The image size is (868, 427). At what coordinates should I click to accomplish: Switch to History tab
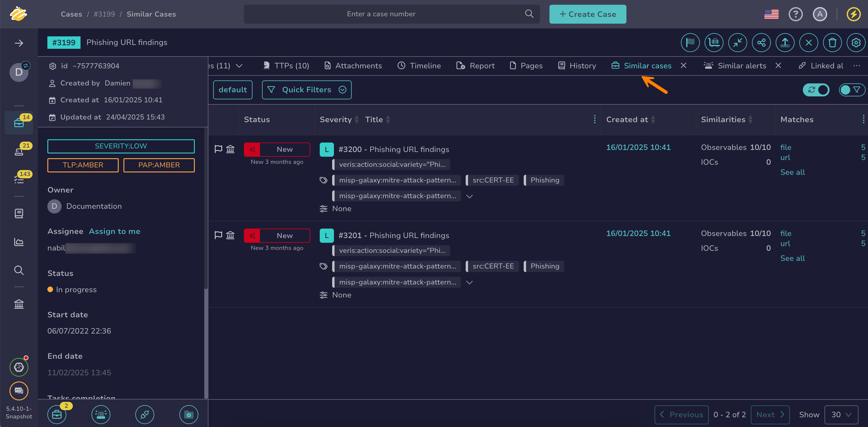[x=577, y=66]
